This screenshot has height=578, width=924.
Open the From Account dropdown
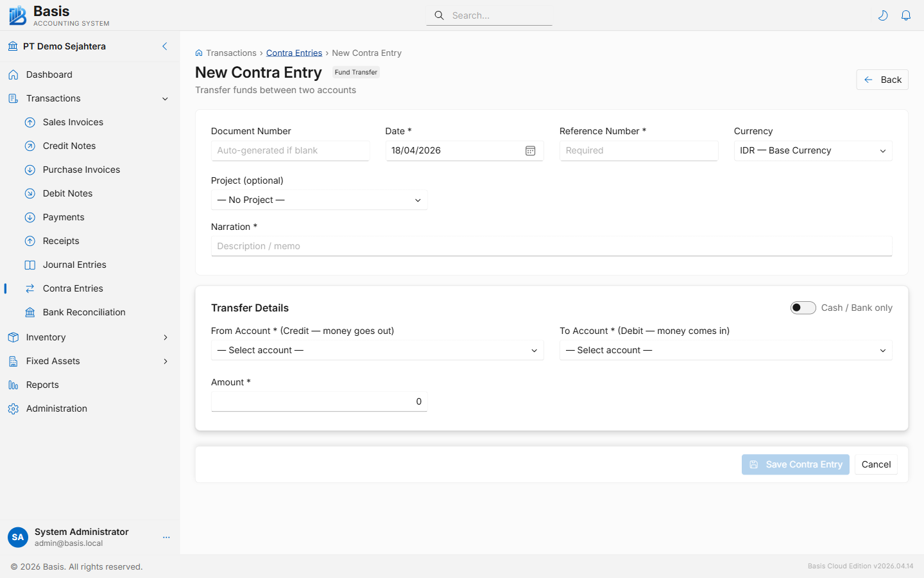click(377, 350)
